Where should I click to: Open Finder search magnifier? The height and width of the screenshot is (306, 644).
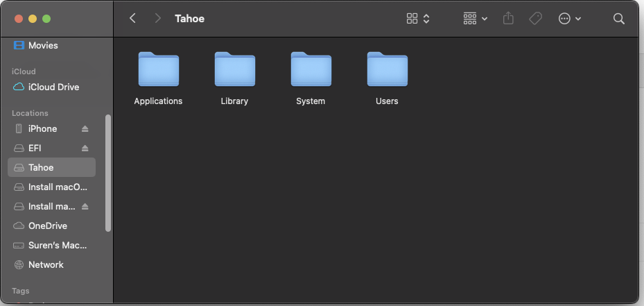click(618, 19)
